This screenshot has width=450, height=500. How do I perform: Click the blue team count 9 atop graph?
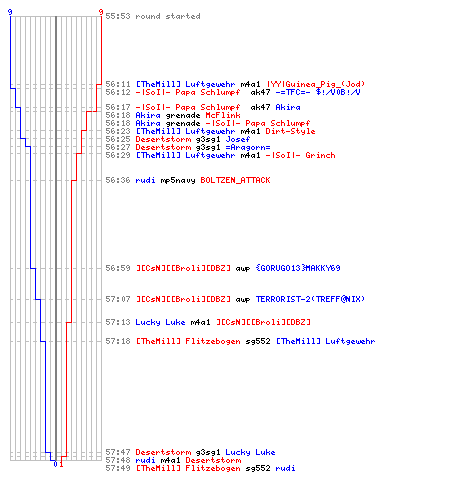(10, 12)
